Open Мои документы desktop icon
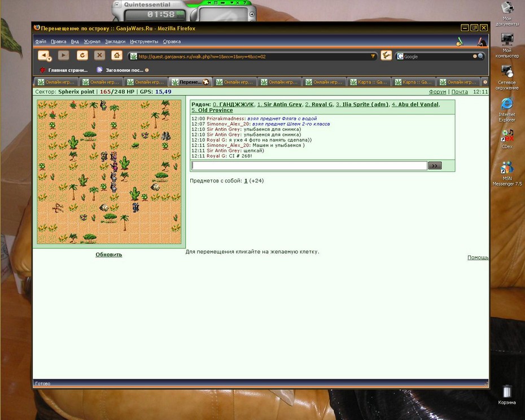This screenshot has height=420, width=525. pyautogui.click(x=507, y=14)
